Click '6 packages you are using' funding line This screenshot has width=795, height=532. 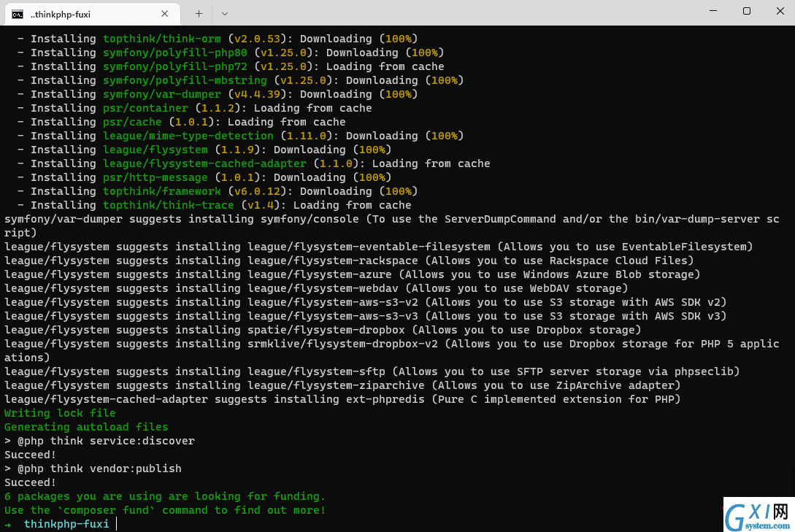click(165, 496)
